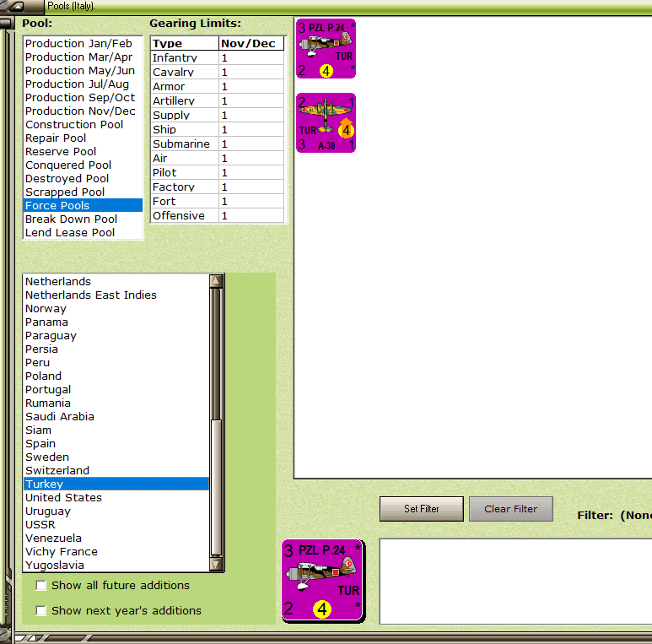Viewport: 652px width, 644px height.
Task: Select Production Jan/Feb pool
Action: pyautogui.click(x=84, y=43)
